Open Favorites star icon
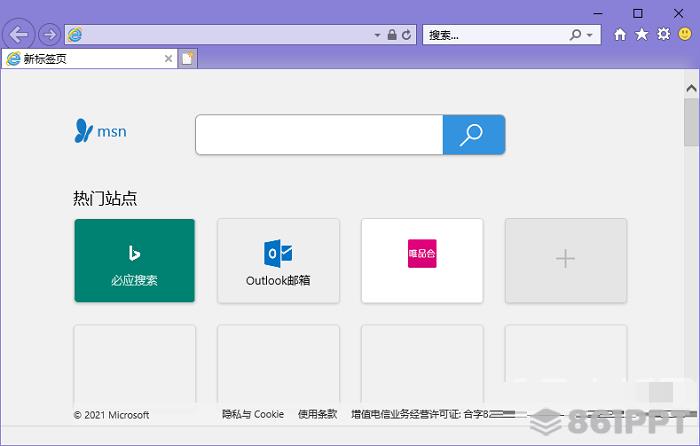 pos(642,34)
